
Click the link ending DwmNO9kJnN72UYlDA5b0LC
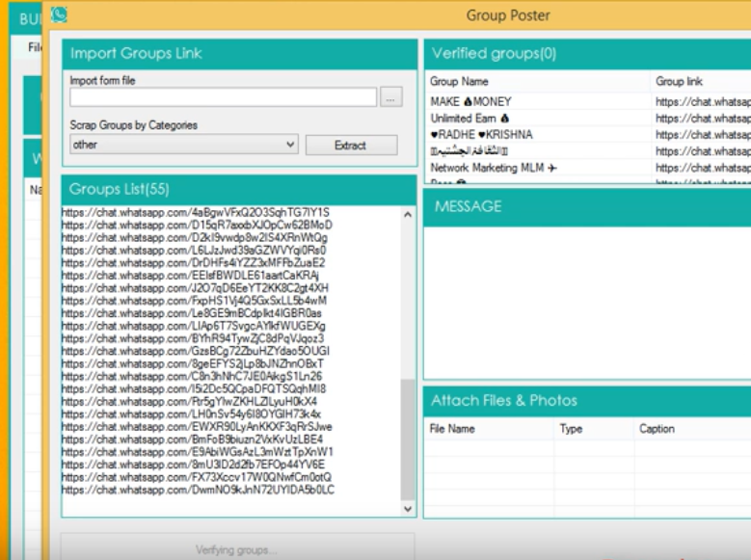coord(198,490)
